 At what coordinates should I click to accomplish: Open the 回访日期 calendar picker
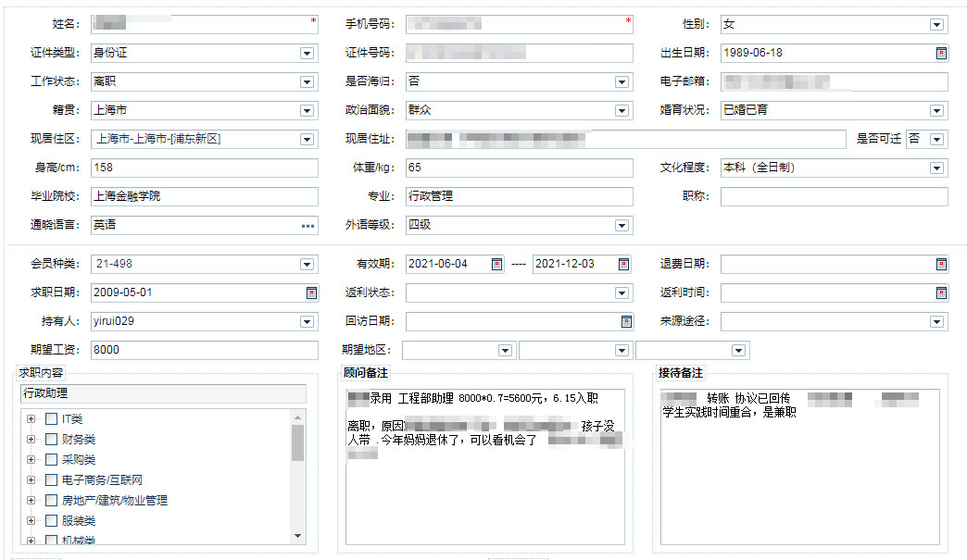626,321
